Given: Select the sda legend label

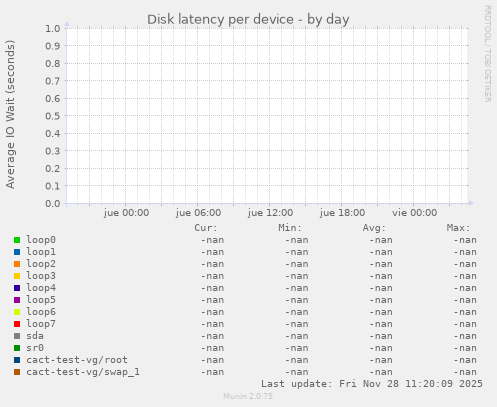Looking at the screenshot, I should (35, 336).
